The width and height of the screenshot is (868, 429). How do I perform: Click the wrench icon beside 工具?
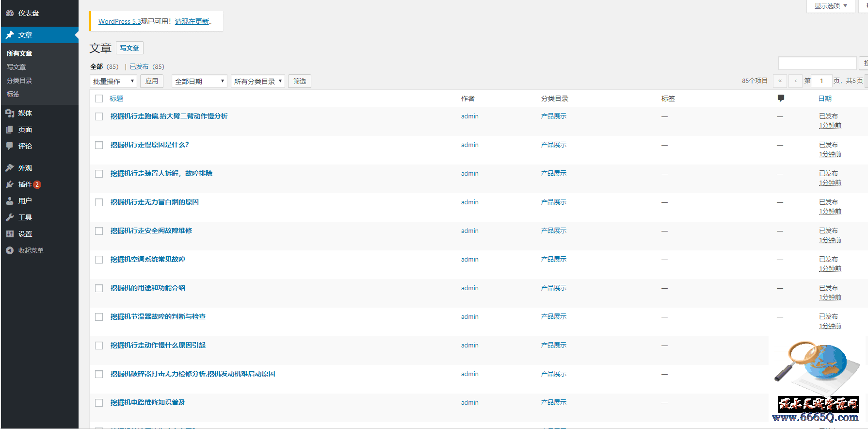(x=10, y=217)
